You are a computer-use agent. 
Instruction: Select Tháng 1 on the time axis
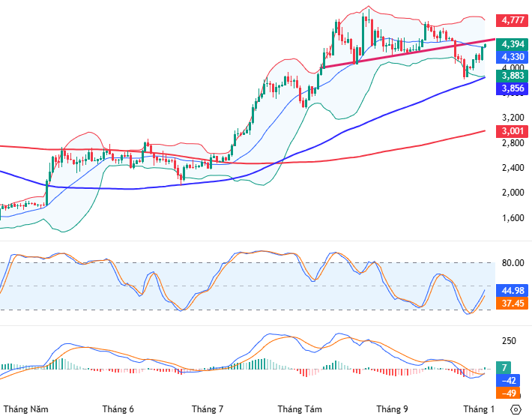click(479, 409)
